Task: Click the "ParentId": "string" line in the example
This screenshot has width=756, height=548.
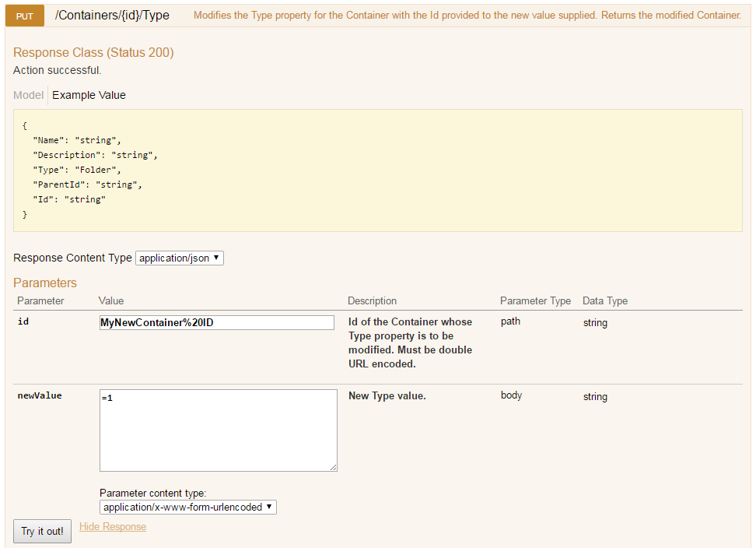Action: click(87, 184)
